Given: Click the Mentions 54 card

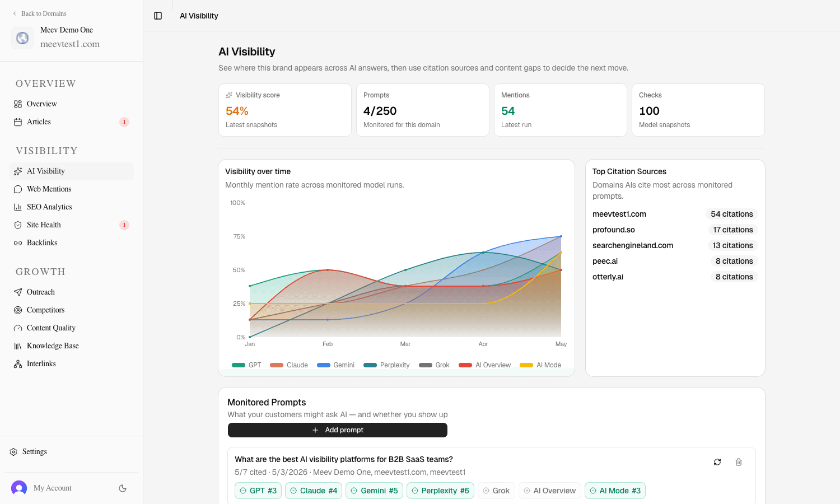Looking at the screenshot, I should coord(561,110).
